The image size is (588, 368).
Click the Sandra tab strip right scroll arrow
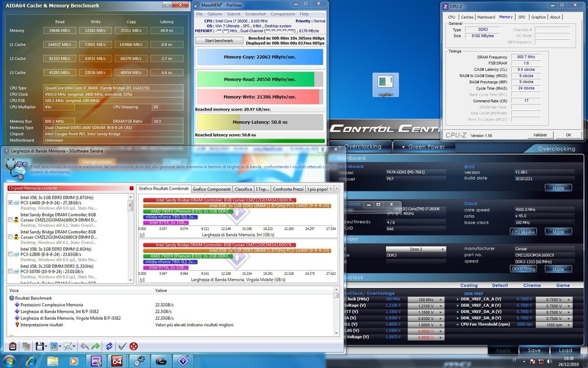point(336,188)
